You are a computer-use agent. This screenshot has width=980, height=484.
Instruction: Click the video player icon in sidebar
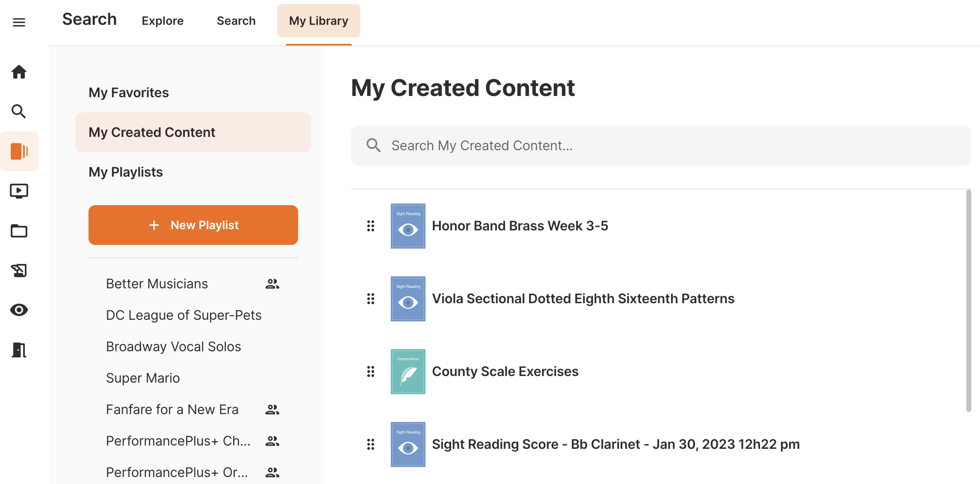pos(19,191)
